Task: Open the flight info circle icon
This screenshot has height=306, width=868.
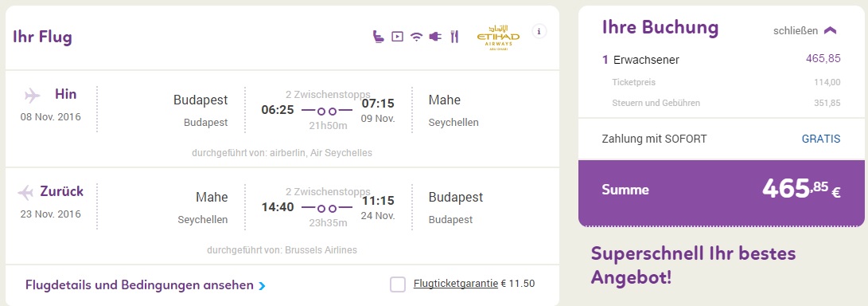Action: [539, 32]
